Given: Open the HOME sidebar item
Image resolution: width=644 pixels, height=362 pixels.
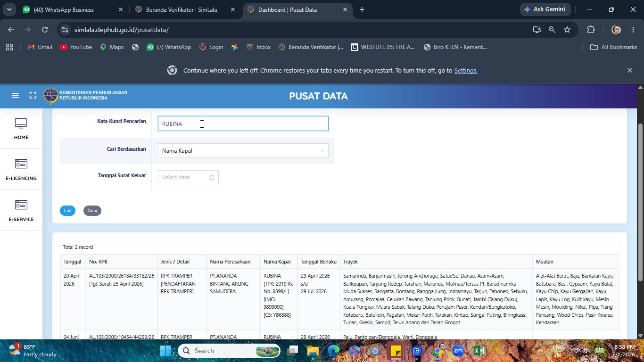Looking at the screenshot, I should tap(21, 129).
